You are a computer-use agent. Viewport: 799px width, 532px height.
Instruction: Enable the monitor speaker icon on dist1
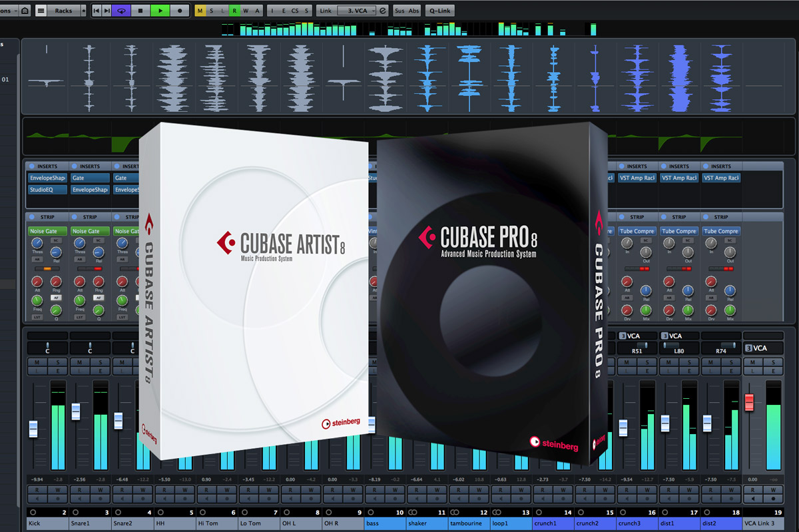[670, 497]
